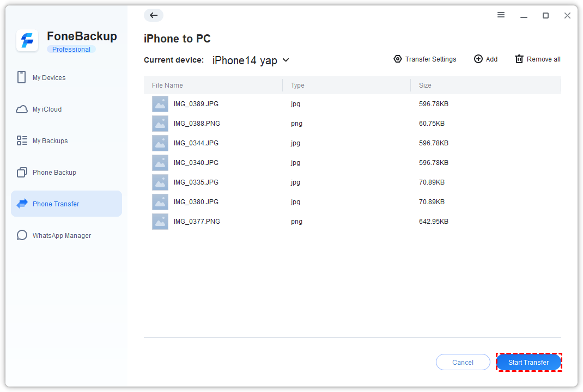Viewport: 583px width, 392px height.
Task: Open Phone Backup section
Action: pos(66,173)
